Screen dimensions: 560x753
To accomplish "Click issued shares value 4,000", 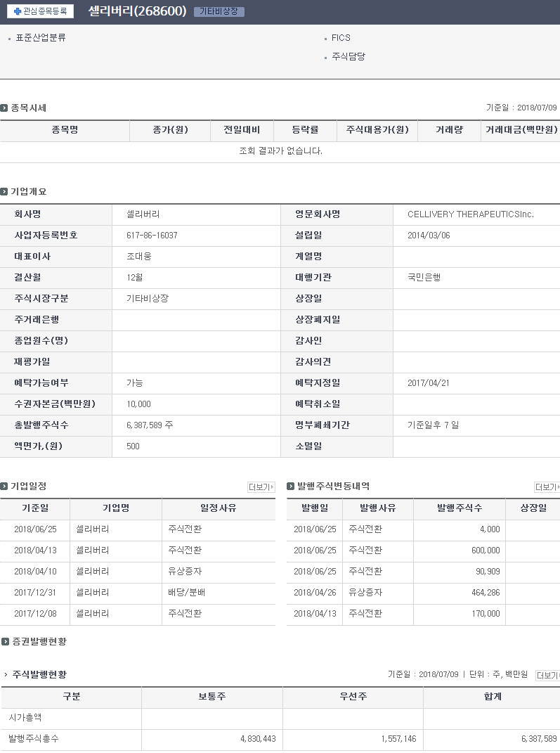I will (x=490, y=529).
